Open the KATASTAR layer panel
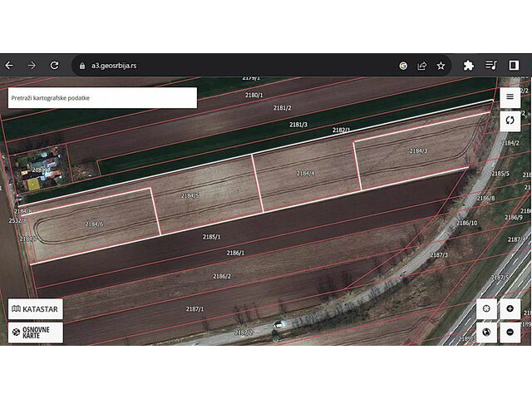The width and height of the screenshot is (532, 399). point(35,309)
